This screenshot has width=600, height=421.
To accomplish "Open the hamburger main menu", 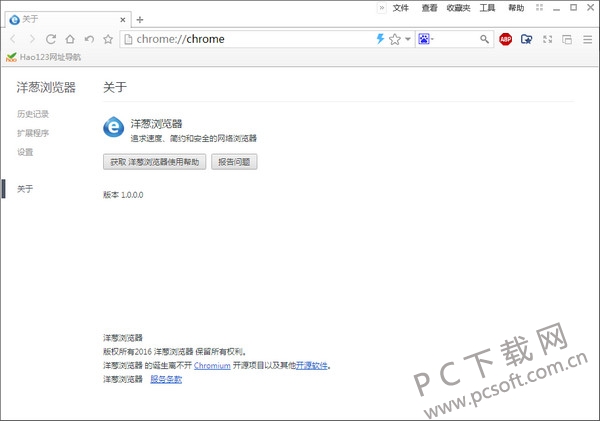I will click(x=588, y=39).
